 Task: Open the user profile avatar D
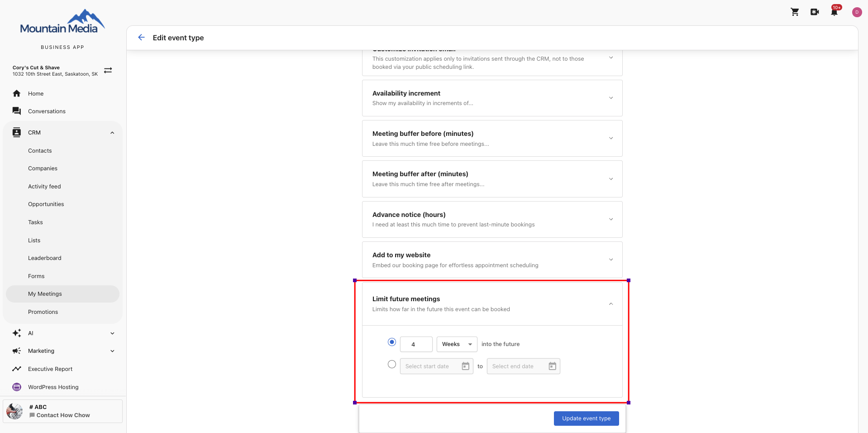click(x=857, y=12)
